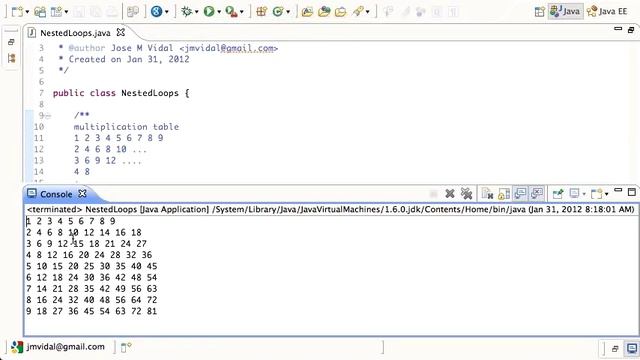Click the Open Perspective icon

(x=540, y=12)
